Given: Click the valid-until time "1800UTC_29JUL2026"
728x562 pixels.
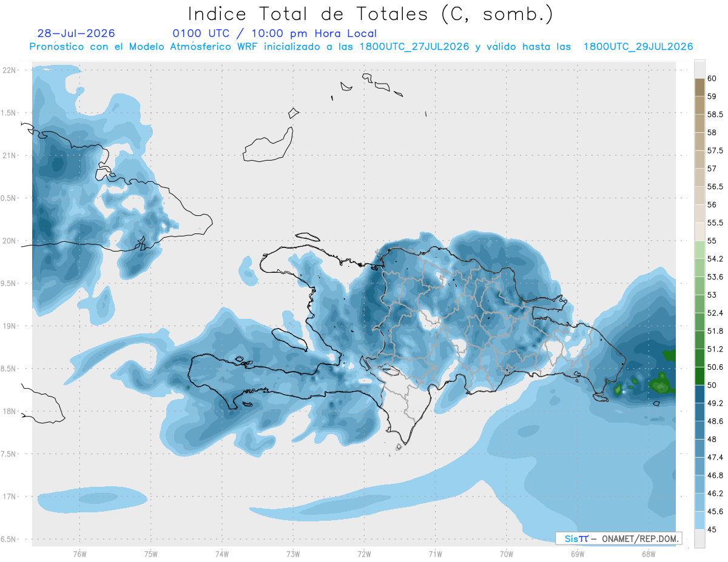Looking at the screenshot, I should (638, 47).
